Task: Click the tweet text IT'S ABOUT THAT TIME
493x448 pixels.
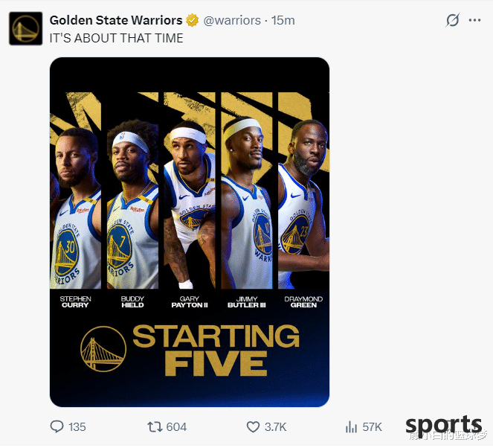Action: pyautogui.click(x=116, y=38)
